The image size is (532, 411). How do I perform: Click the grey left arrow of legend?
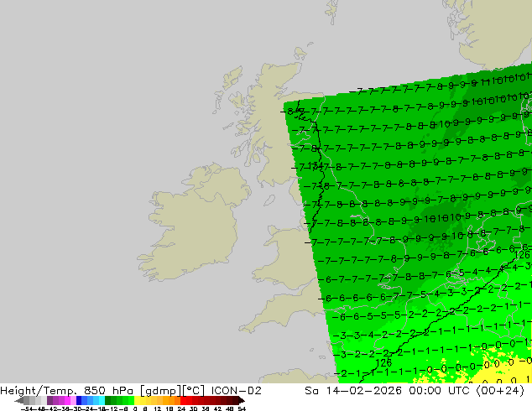(19, 400)
